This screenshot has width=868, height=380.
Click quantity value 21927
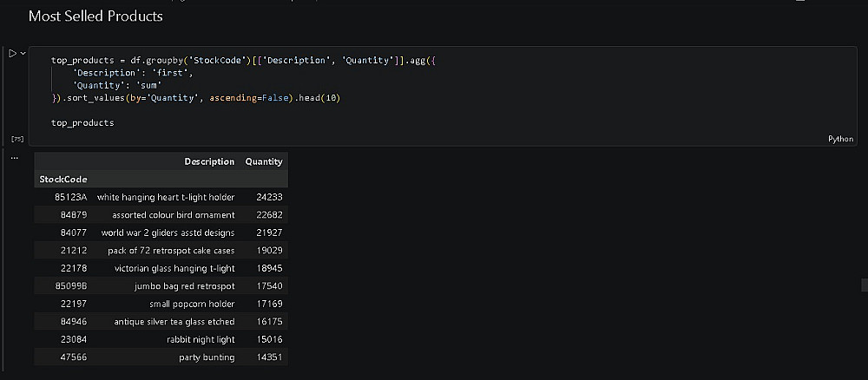tap(269, 233)
